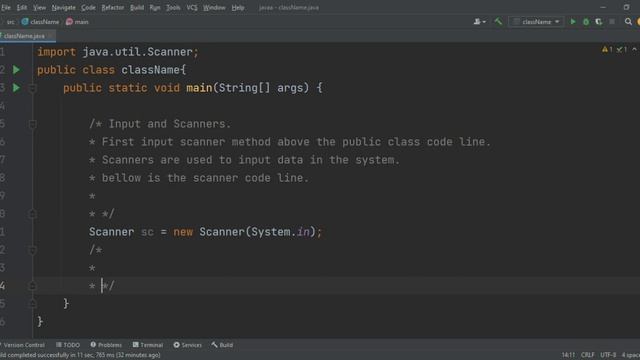Viewport: 640px width, 360px height.
Task: Expand inspection widget with the up chevron
Action: pos(634,49)
